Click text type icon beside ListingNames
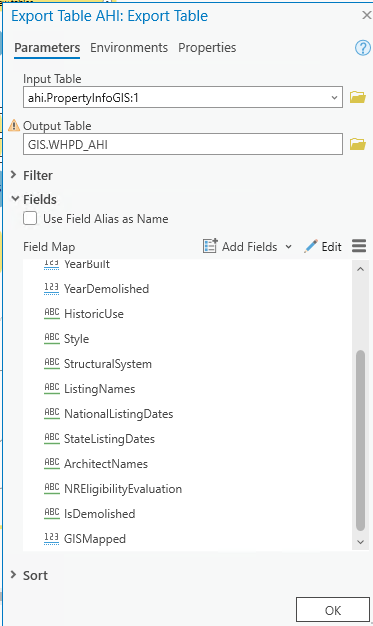Screen dimensions: 373x626 pos(52,388)
